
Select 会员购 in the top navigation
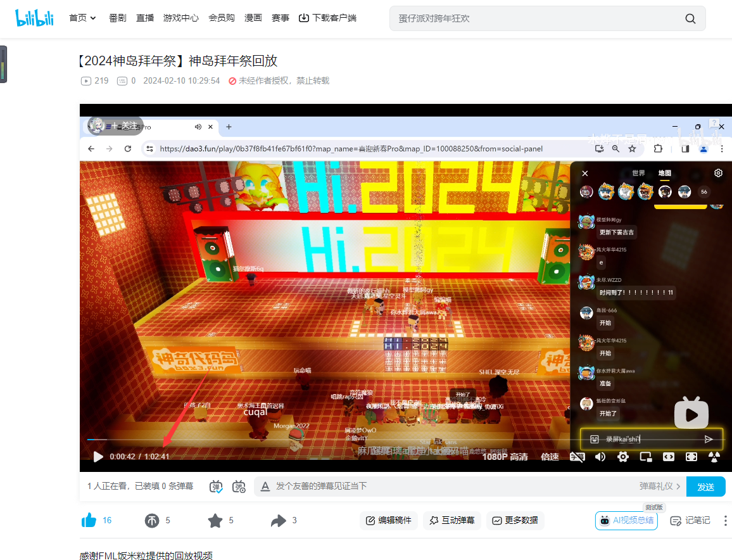[221, 18]
